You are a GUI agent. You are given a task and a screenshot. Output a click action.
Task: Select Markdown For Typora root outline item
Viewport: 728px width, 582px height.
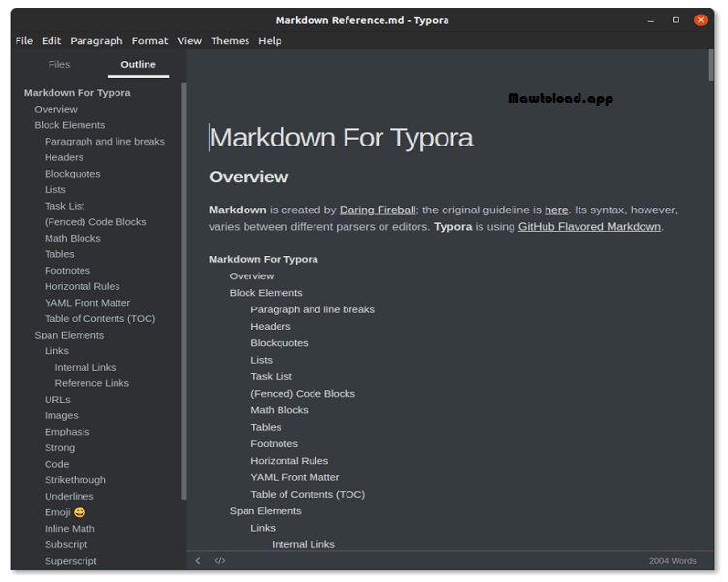coord(78,93)
